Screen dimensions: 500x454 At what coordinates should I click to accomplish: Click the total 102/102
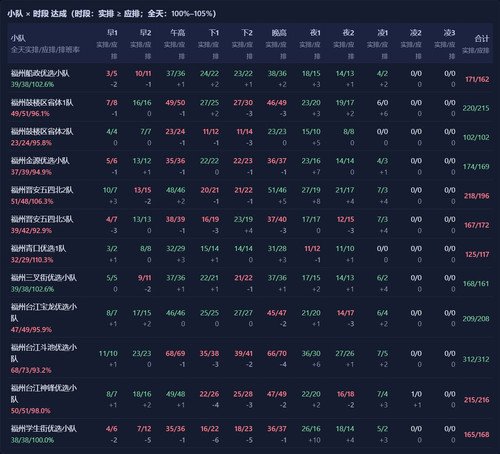point(476,137)
